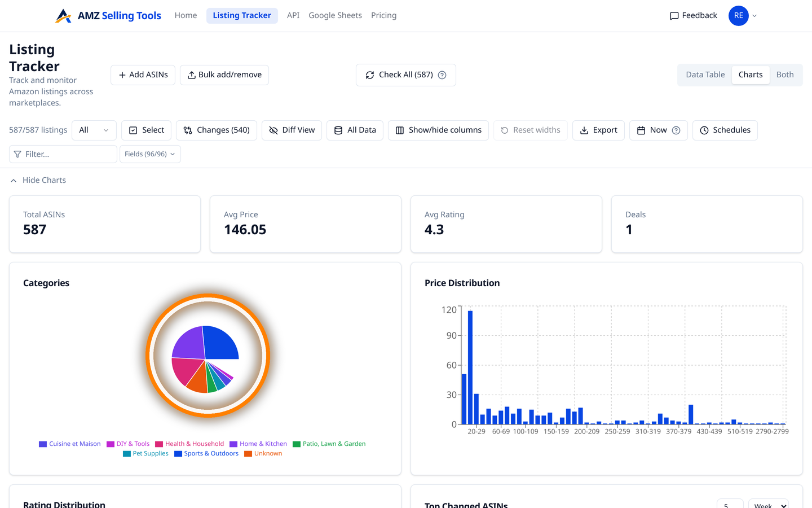812x508 pixels.
Task: Click Patio, Lawn & Garden legend swatch
Action: (x=297, y=444)
